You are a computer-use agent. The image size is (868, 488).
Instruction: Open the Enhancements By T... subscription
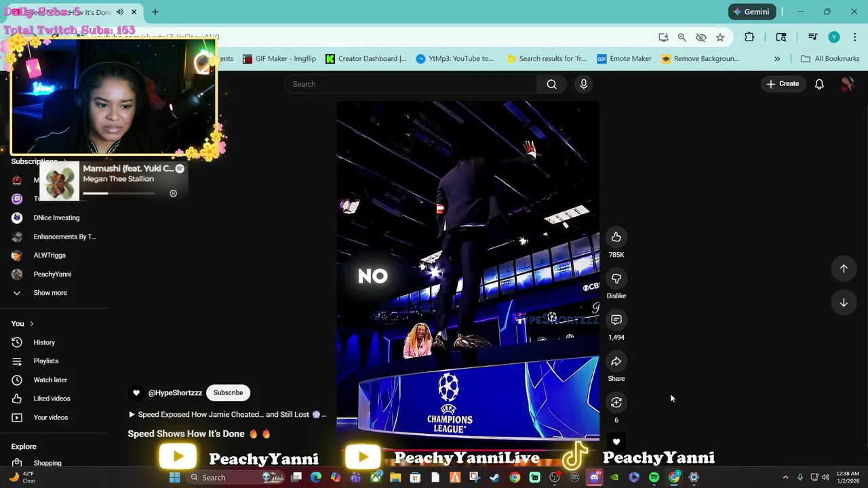(64, 237)
